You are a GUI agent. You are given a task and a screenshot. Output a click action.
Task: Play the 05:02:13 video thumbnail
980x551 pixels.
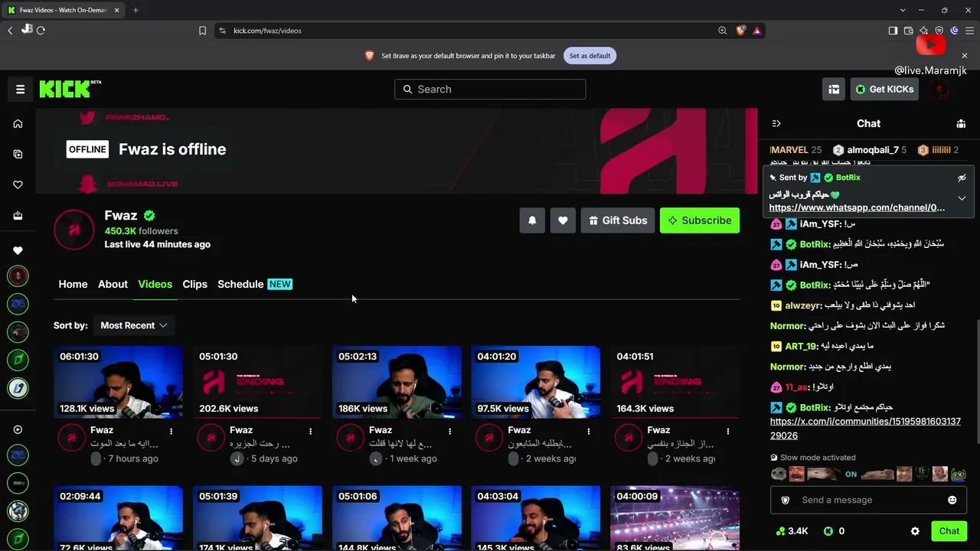[x=397, y=382]
